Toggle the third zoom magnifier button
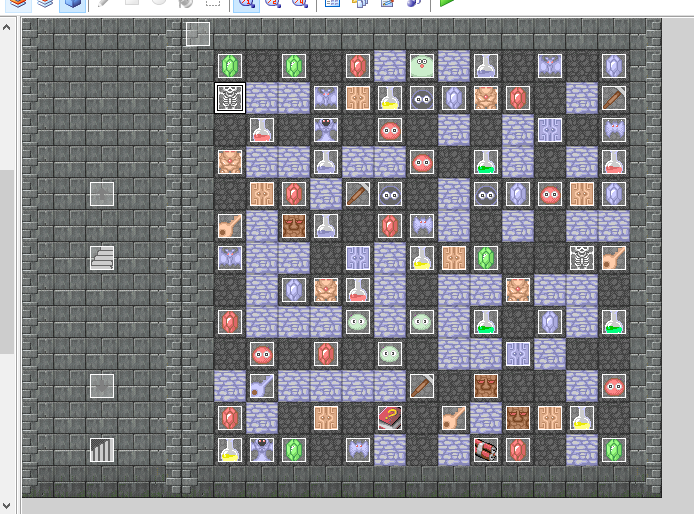Image resolution: width=694 pixels, height=514 pixels. pyautogui.click(x=299, y=4)
